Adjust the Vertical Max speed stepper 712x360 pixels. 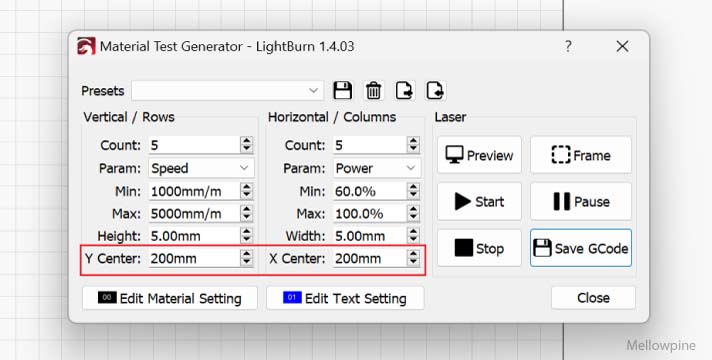[247, 213]
